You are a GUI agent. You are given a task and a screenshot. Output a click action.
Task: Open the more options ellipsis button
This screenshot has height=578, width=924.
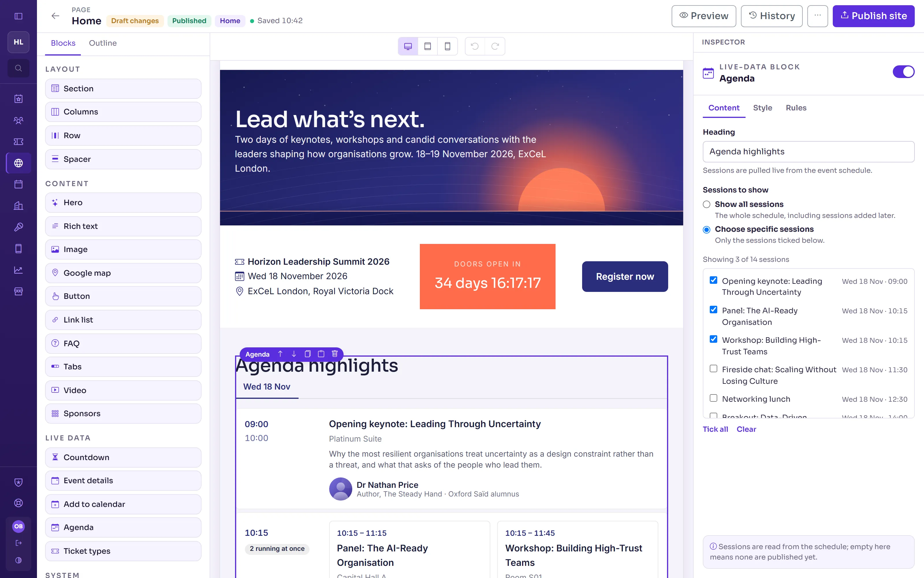817,16
